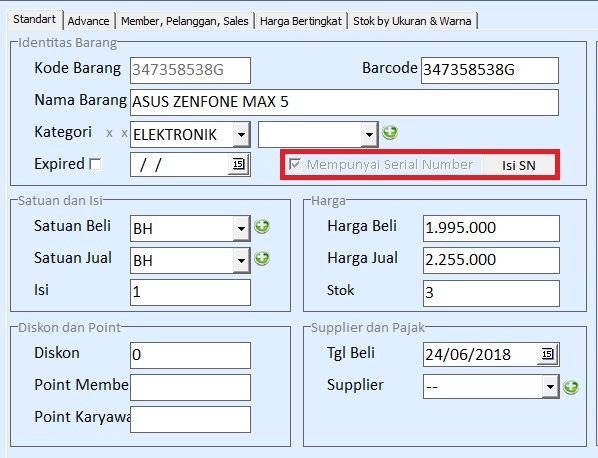Click the Harga Jual label
Viewport: 598px width, 458px height.
pyautogui.click(x=362, y=258)
